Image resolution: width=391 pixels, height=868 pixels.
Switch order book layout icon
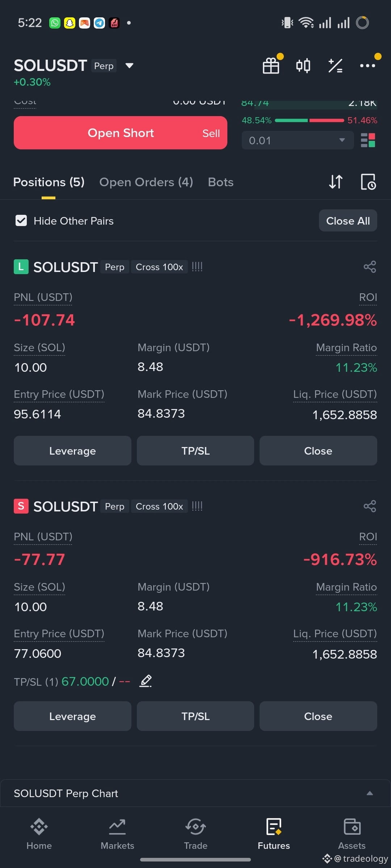tap(368, 140)
